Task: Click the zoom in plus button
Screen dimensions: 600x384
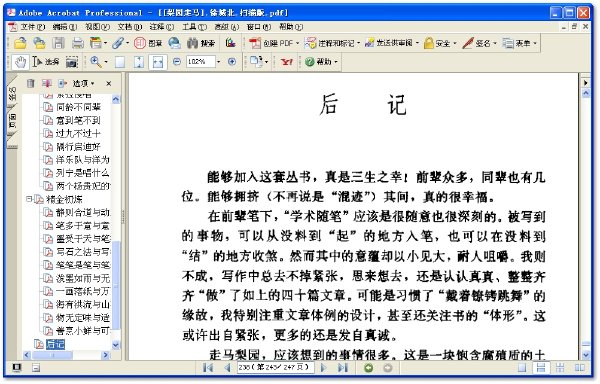Action: (232, 61)
